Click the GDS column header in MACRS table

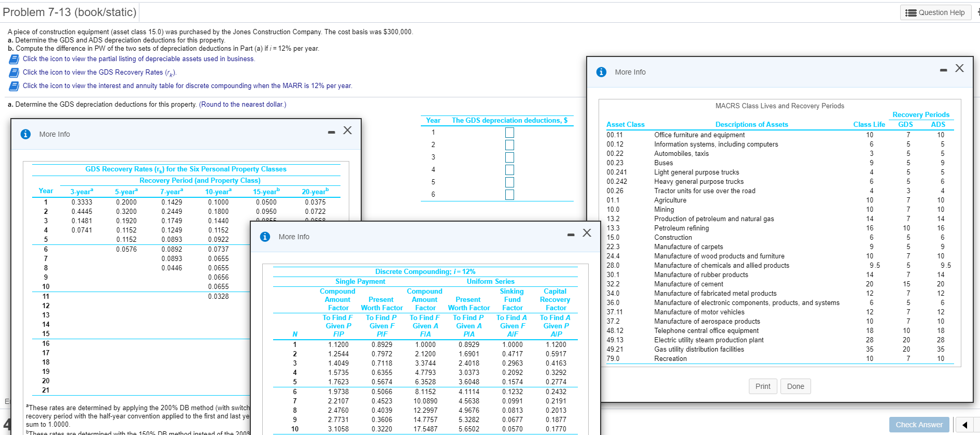pos(905,125)
